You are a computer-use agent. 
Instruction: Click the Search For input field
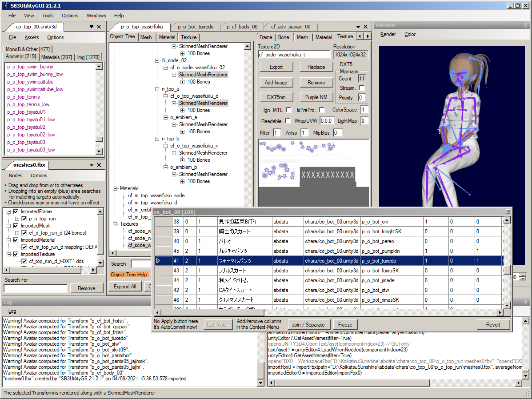click(x=35, y=288)
